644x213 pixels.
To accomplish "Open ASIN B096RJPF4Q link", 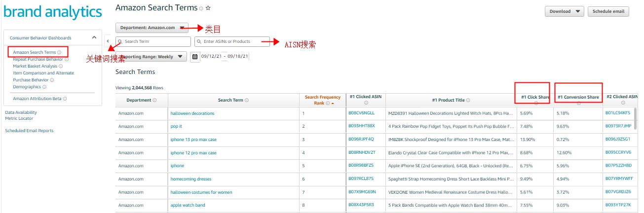I will click(361, 139).
